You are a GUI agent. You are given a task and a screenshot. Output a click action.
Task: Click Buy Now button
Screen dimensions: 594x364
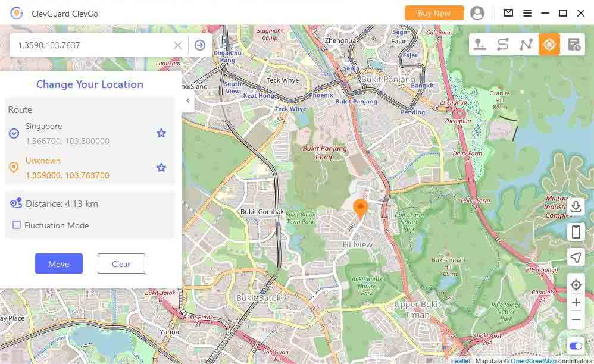(x=434, y=13)
